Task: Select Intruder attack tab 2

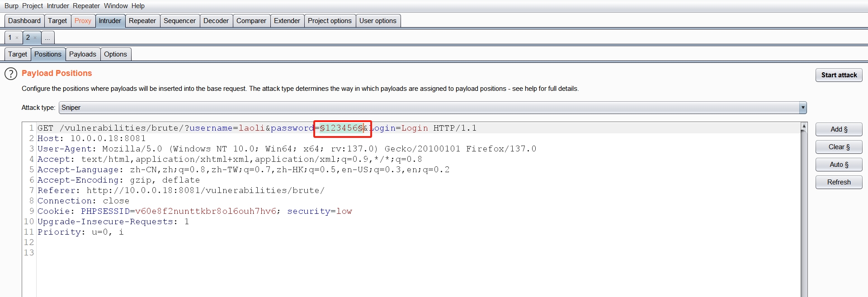Action: 28,38
